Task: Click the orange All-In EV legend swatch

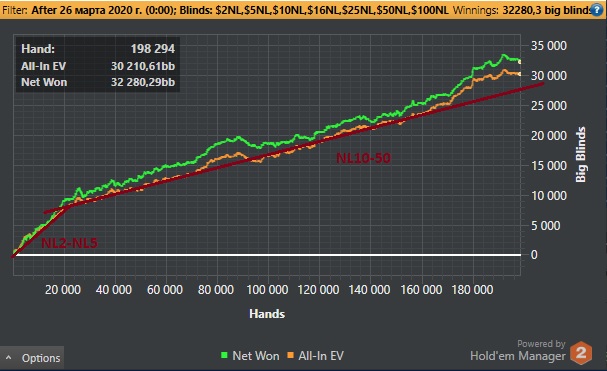Action: click(290, 355)
